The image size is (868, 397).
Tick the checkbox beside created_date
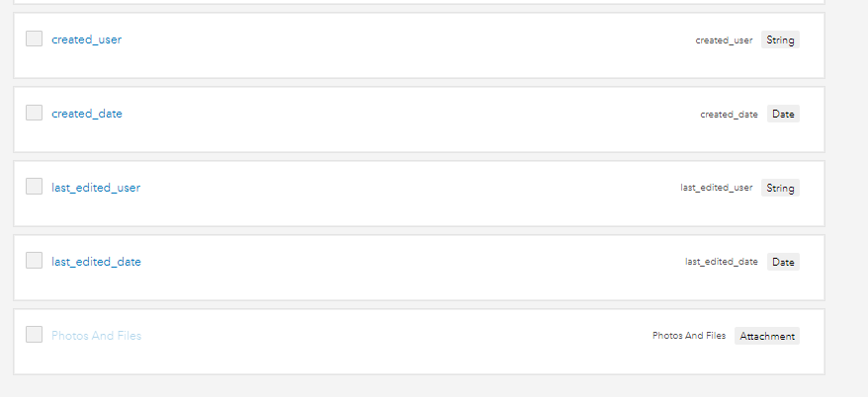(x=35, y=113)
